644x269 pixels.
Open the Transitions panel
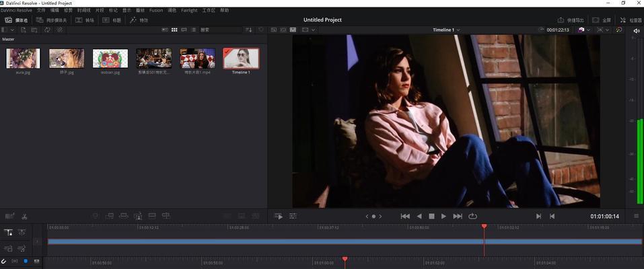tap(85, 20)
